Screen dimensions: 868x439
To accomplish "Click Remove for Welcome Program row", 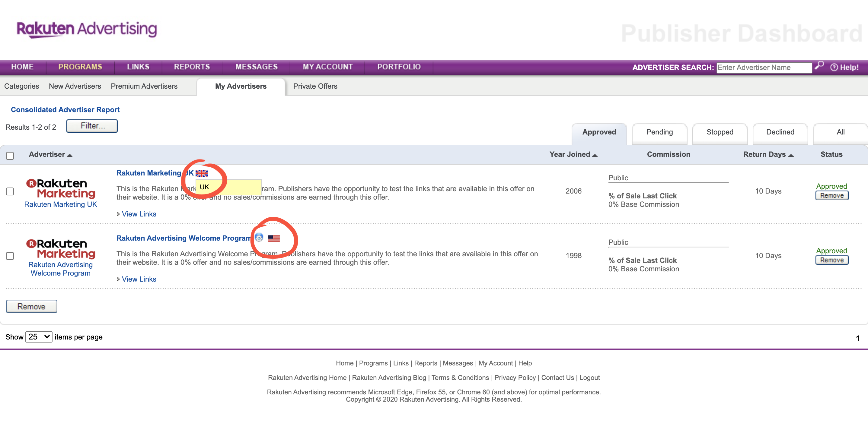I will point(831,260).
